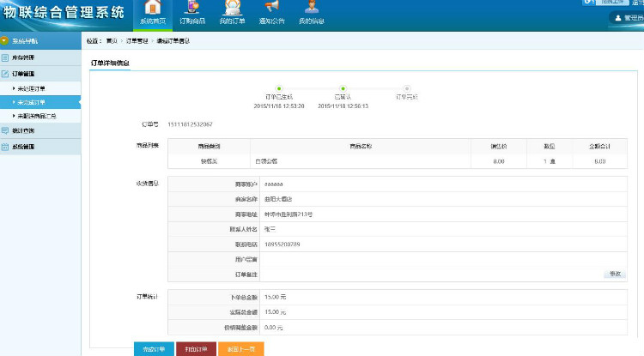Image resolution: width=644 pixels, height=356 pixels.
Task: Collapse the 系统导航 sidebar header
Action: 5,40
